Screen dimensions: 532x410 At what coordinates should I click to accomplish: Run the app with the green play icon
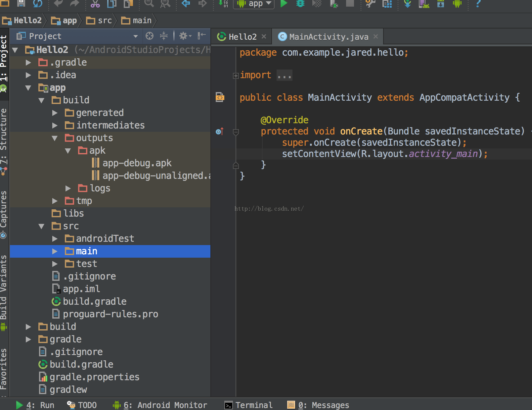(284, 4)
